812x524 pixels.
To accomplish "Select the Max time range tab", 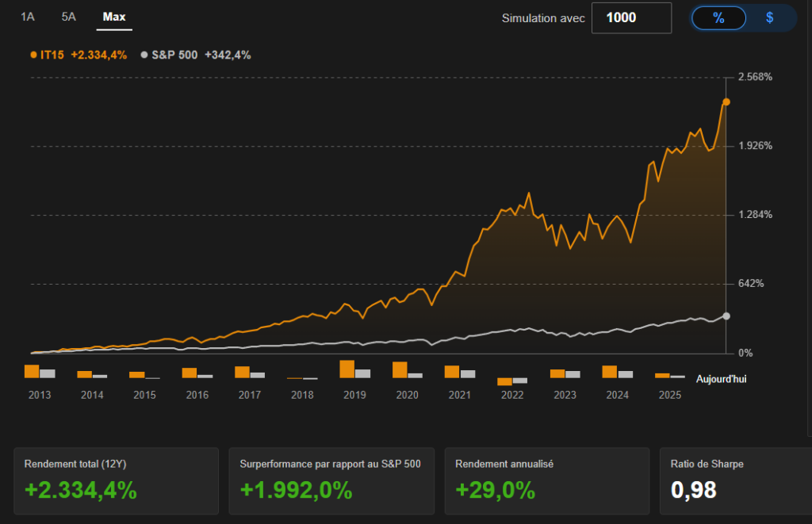I will tap(114, 17).
